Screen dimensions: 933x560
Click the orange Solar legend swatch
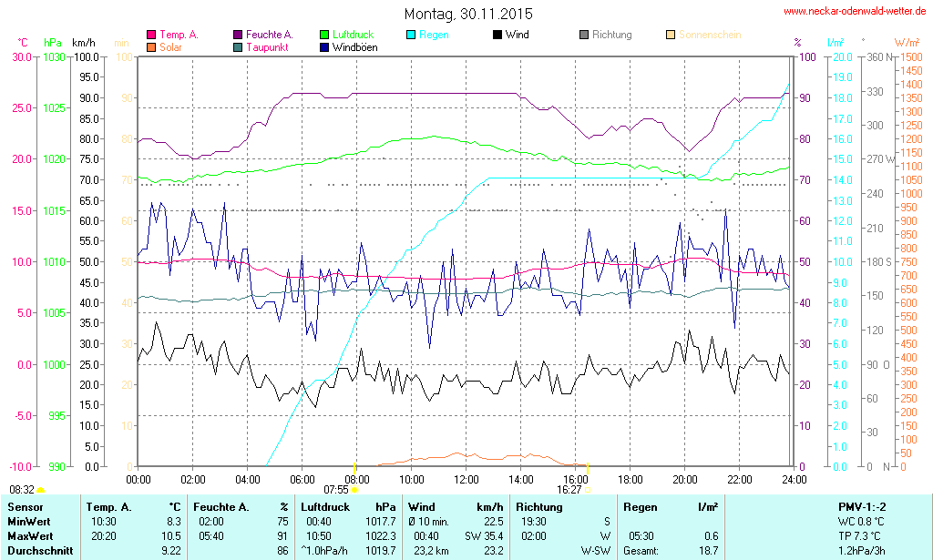click(151, 46)
